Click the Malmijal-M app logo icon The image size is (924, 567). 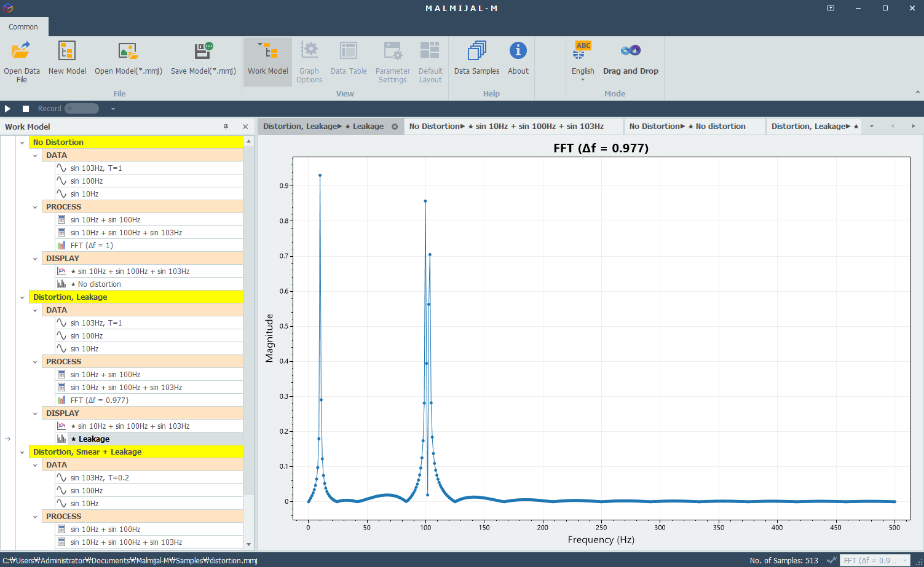pos(7,8)
